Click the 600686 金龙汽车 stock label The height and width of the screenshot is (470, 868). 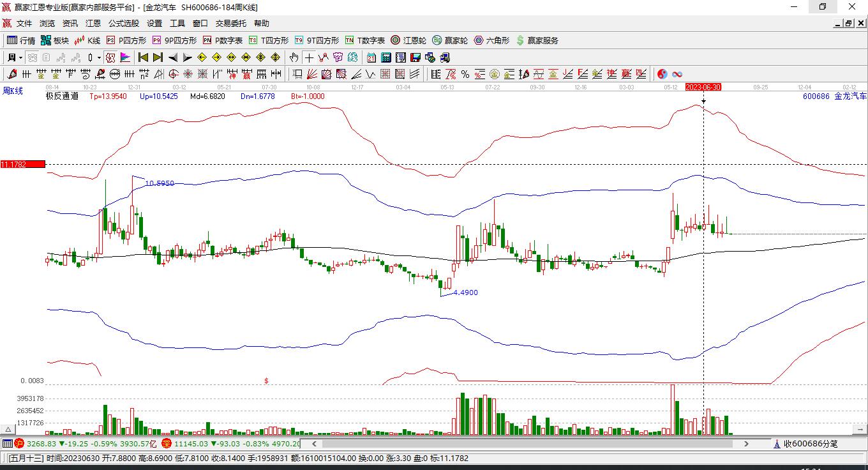point(835,96)
